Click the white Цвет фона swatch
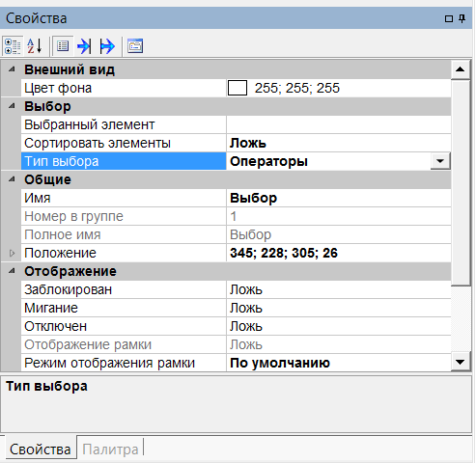Screen dimensions: 476x463 tap(238, 88)
